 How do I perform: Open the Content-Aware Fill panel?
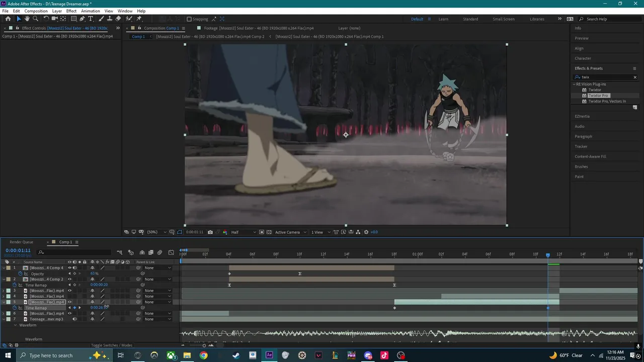pos(591,156)
